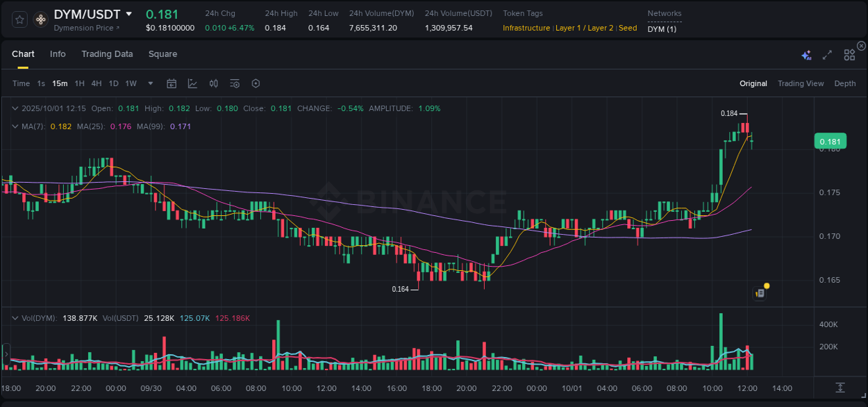Screen dimensions: 868x407
Task: Click the indicators comparison icon
Action: pos(213,83)
